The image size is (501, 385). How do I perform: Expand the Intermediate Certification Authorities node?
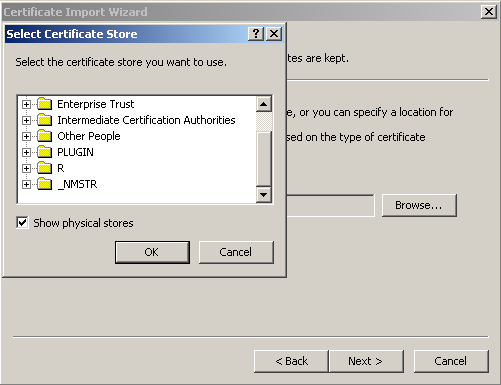tap(26, 120)
